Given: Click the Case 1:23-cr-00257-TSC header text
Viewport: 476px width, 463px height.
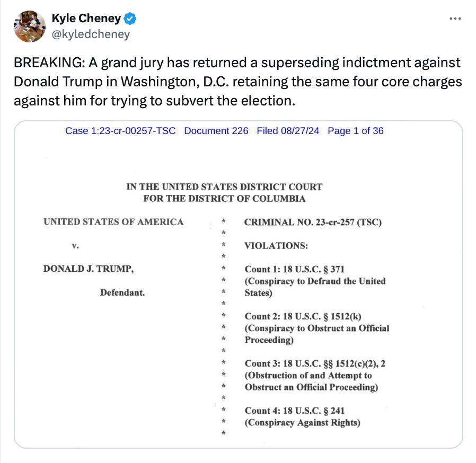Looking at the screenshot, I should [120, 131].
